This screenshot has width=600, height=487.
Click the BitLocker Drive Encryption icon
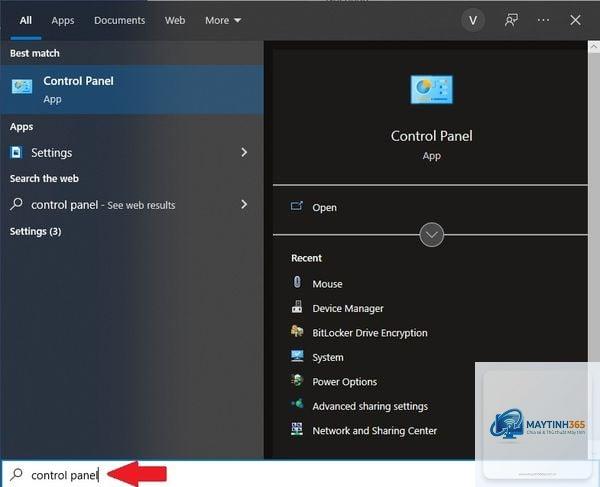(297, 331)
